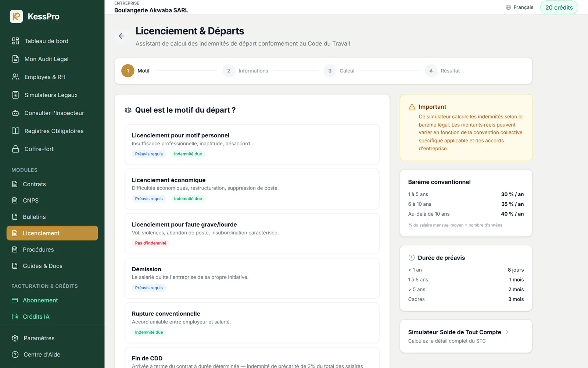Click the Consulter l'Inspecteur robot icon

(x=15, y=113)
